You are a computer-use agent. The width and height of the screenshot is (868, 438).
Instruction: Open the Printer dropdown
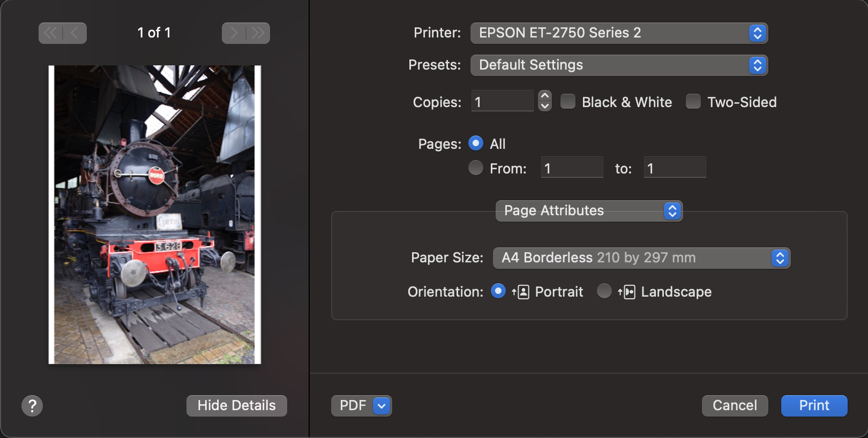pos(619,33)
